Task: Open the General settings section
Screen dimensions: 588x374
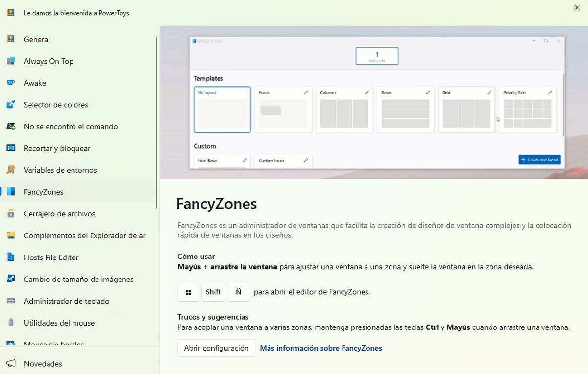Action: (37, 39)
